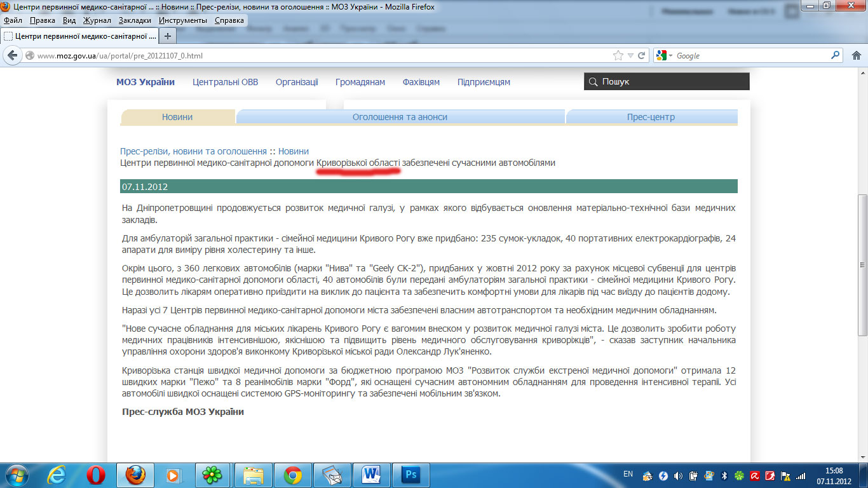Launch Google Chrome from the taskbar

click(x=293, y=475)
